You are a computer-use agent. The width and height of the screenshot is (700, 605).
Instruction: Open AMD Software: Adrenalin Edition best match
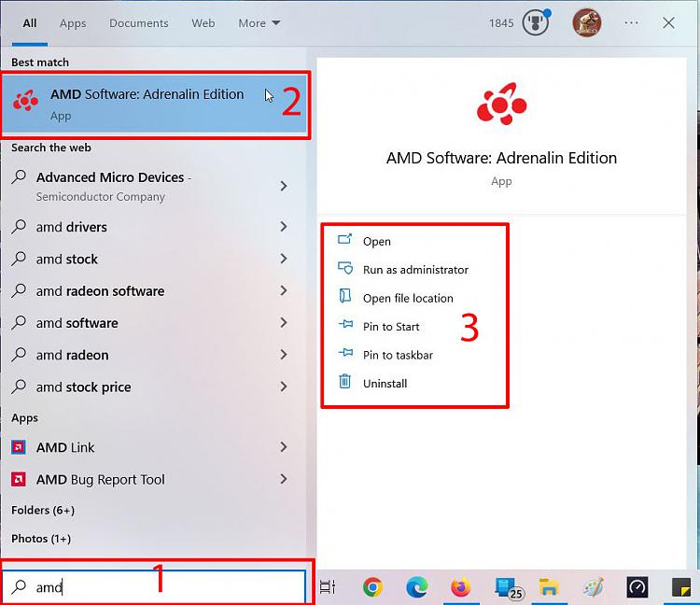154,105
